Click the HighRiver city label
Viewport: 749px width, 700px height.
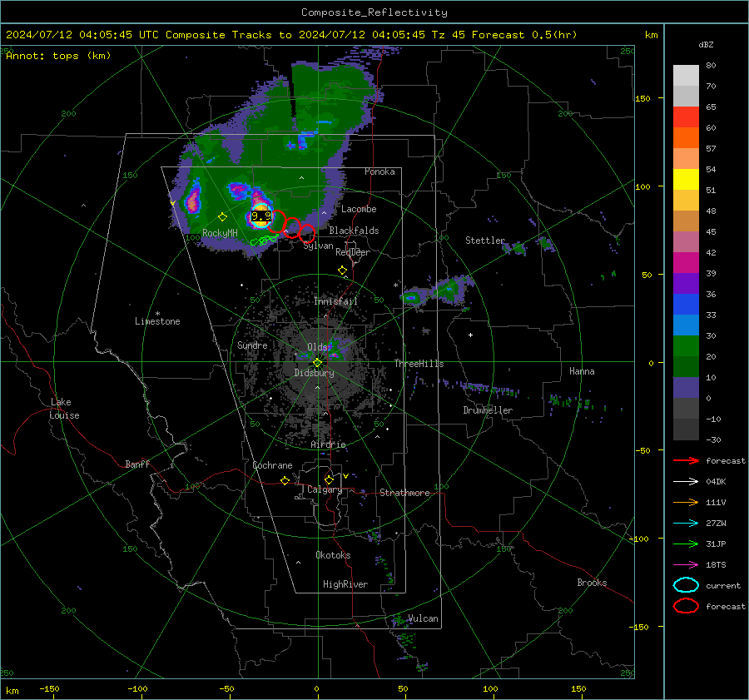[345, 584]
